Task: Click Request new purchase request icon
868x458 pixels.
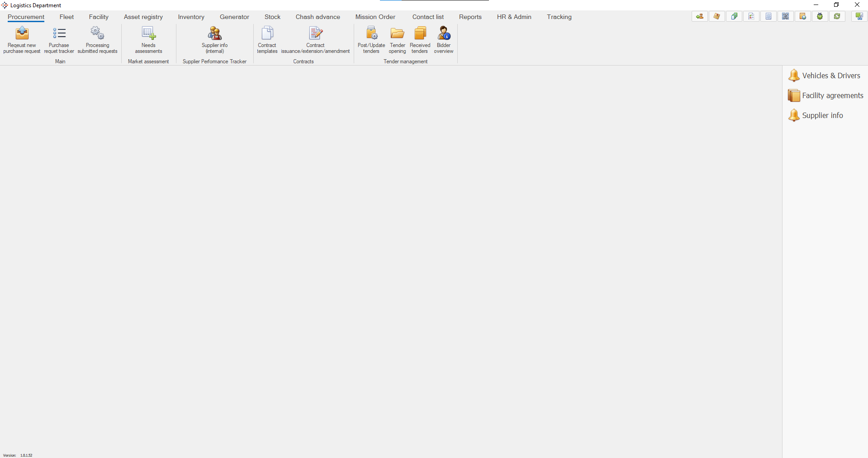Action: (x=22, y=34)
